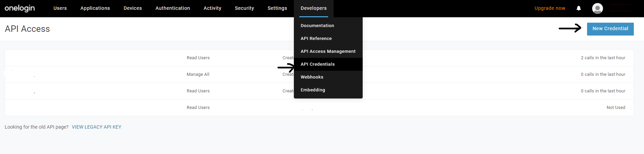Collapse the Developers menu
The height and width of the screenshot is (154, 644).
point(314,8)
